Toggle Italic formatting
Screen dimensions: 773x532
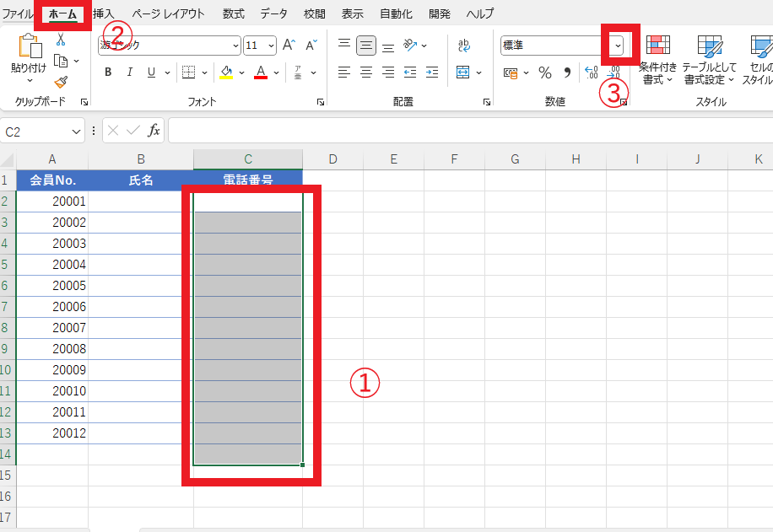click(130, 73)
